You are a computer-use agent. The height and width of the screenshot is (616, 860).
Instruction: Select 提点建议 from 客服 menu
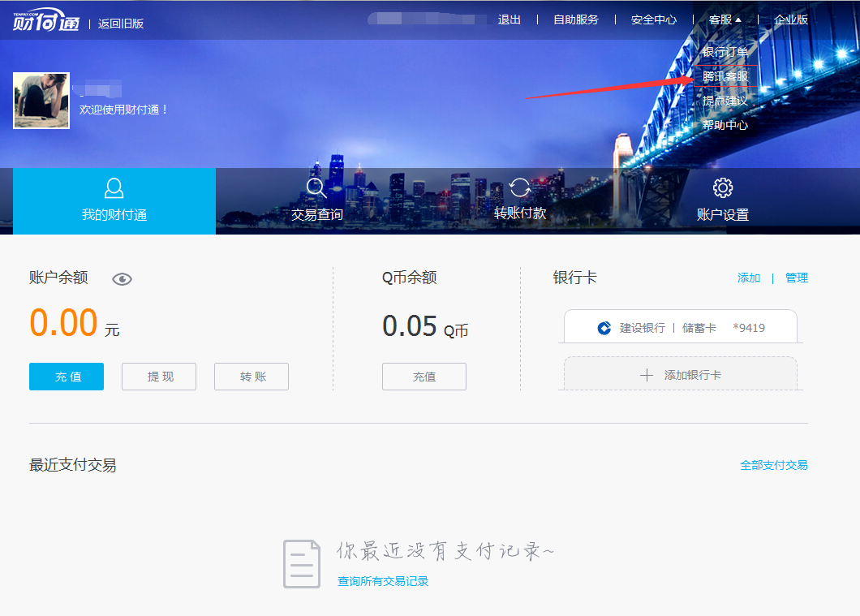(725, 101)
